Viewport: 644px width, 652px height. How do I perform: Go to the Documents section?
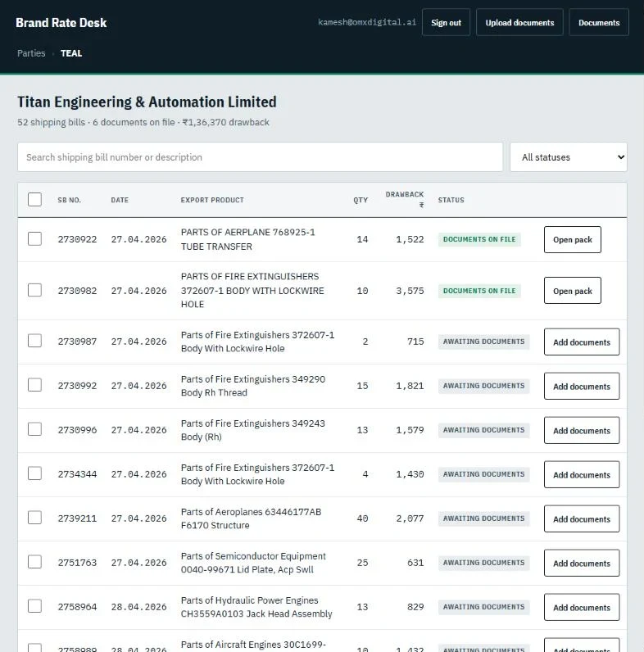click(x=599, y=22)
